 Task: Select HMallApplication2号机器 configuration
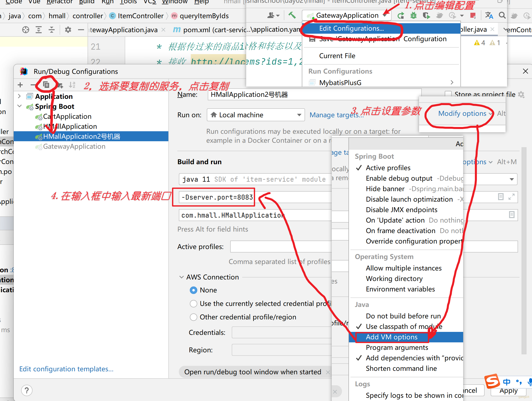91,136
